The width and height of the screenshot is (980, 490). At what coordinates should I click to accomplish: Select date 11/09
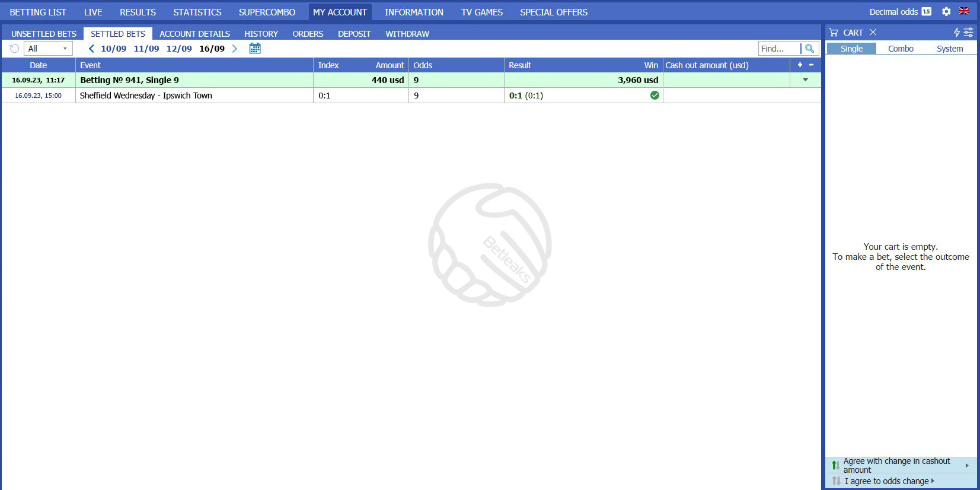click(x=146, y=49)
